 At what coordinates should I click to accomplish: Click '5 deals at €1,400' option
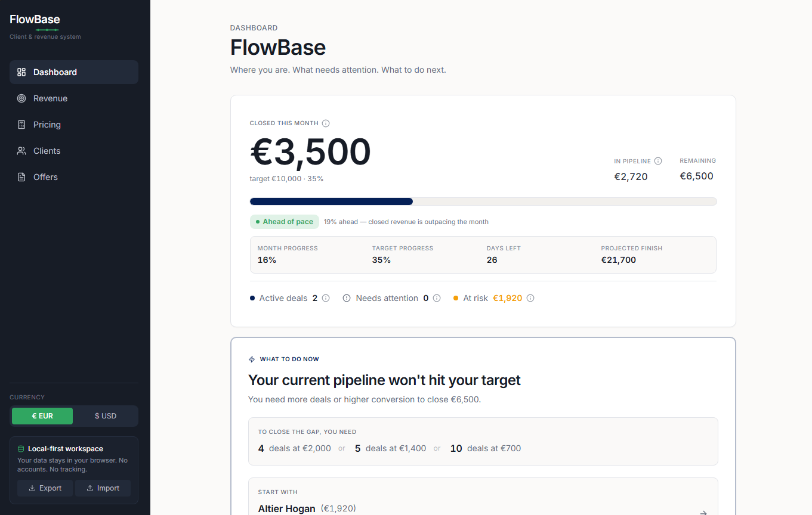[391, 448]
